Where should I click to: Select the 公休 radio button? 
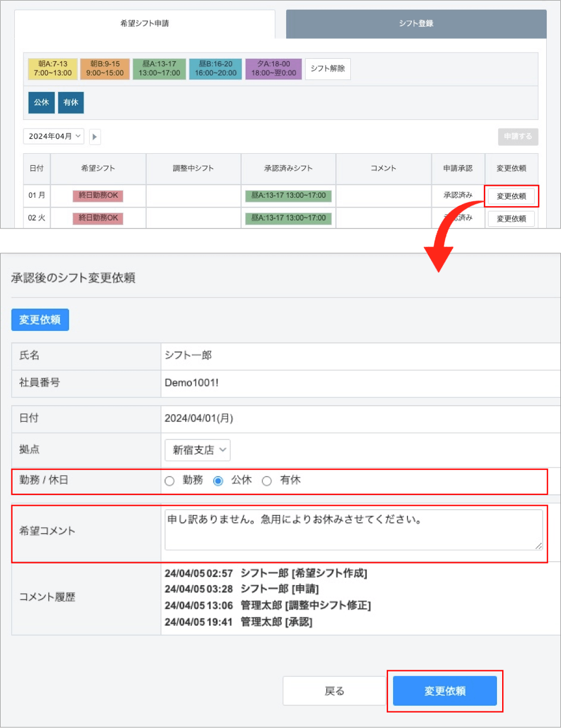point(218,481)
